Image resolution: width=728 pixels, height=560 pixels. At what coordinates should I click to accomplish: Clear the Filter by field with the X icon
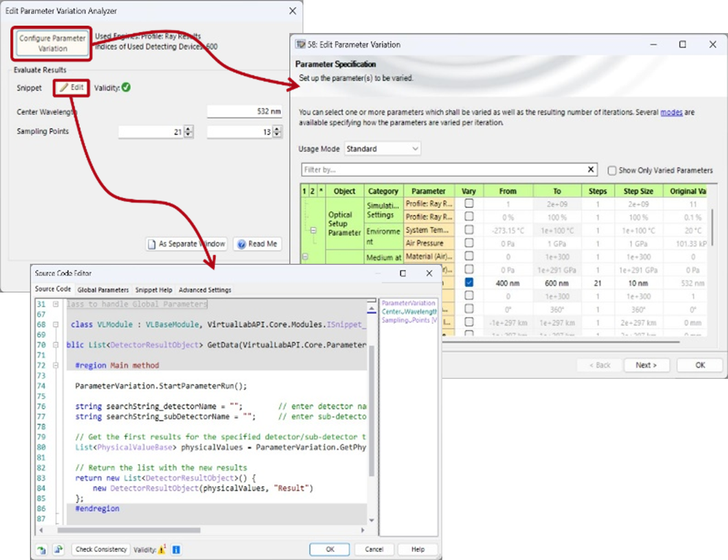[x=590, y=170]
